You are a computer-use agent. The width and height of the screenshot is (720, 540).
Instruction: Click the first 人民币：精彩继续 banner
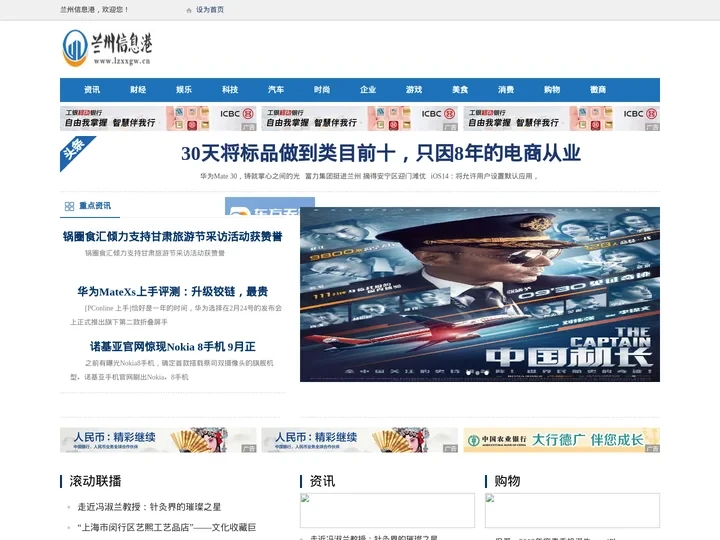(x=158, y=440)
